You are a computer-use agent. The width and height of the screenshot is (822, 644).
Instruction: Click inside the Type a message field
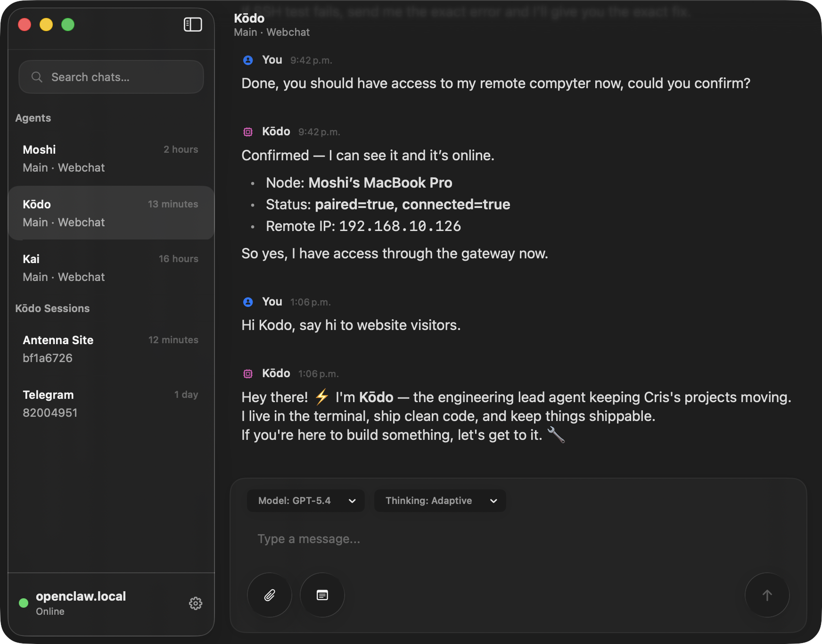click(x=424, y=538)
